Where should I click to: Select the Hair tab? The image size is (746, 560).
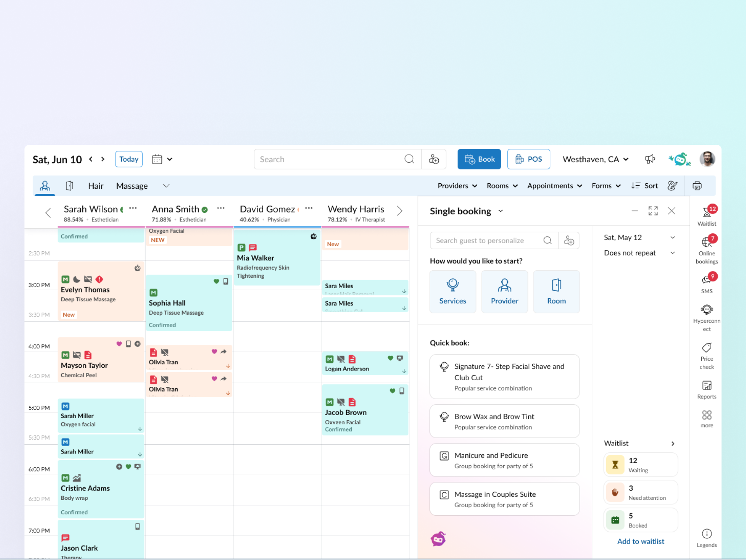[x=96, y=186]
